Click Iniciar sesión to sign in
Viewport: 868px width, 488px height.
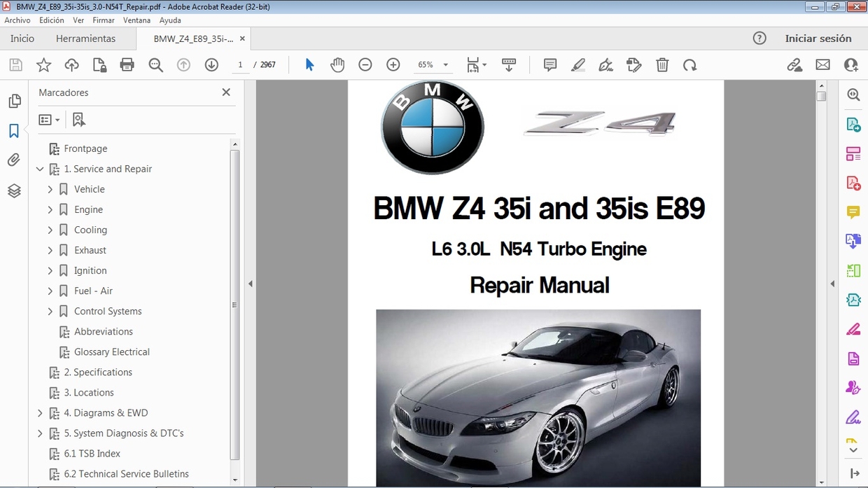[x=819, y=39]
